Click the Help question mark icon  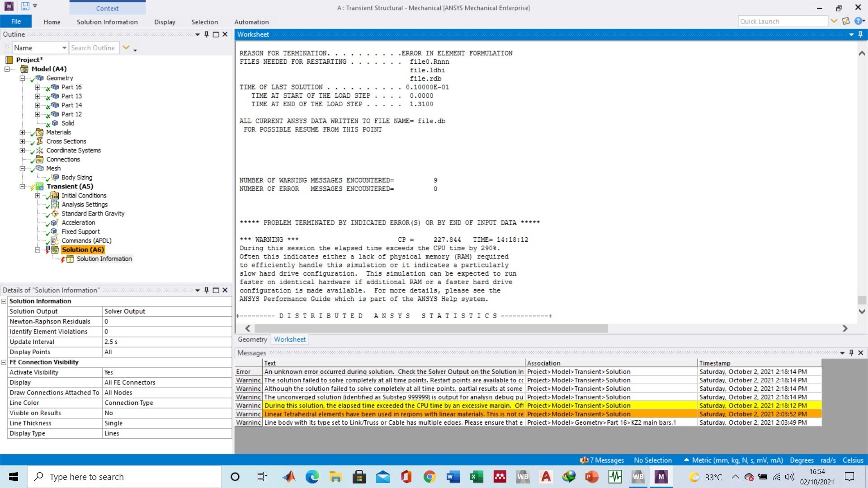(x=858, y=21)
